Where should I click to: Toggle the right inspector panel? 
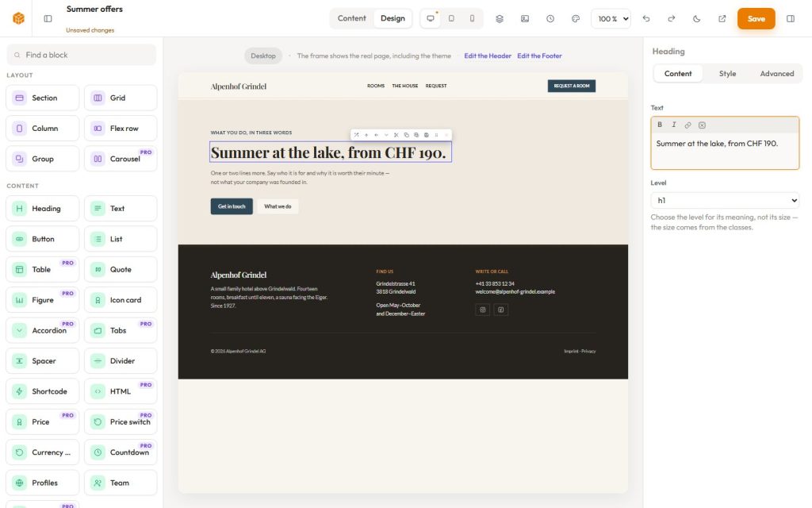pos(791,19)
